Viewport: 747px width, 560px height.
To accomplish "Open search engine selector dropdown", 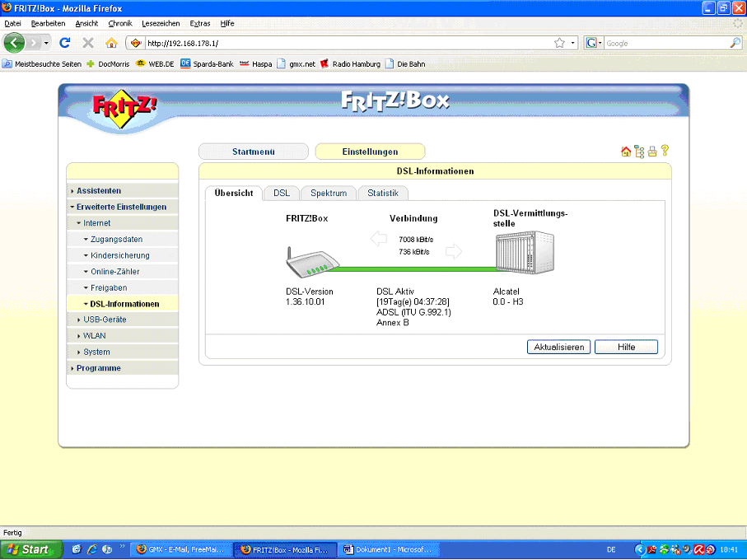I will 595,43.
